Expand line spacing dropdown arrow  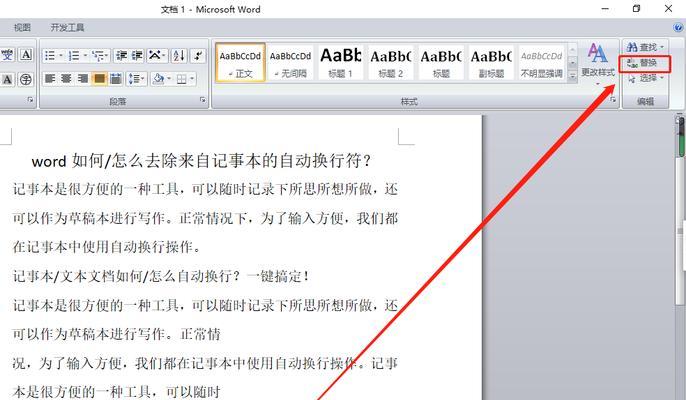[x=144, y=79]
